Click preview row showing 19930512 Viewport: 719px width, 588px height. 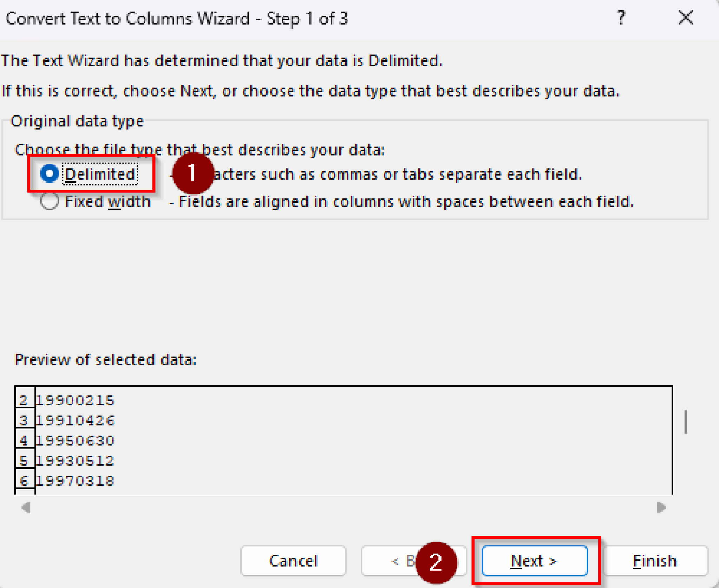pyautogui.click(x=75, y=460)
